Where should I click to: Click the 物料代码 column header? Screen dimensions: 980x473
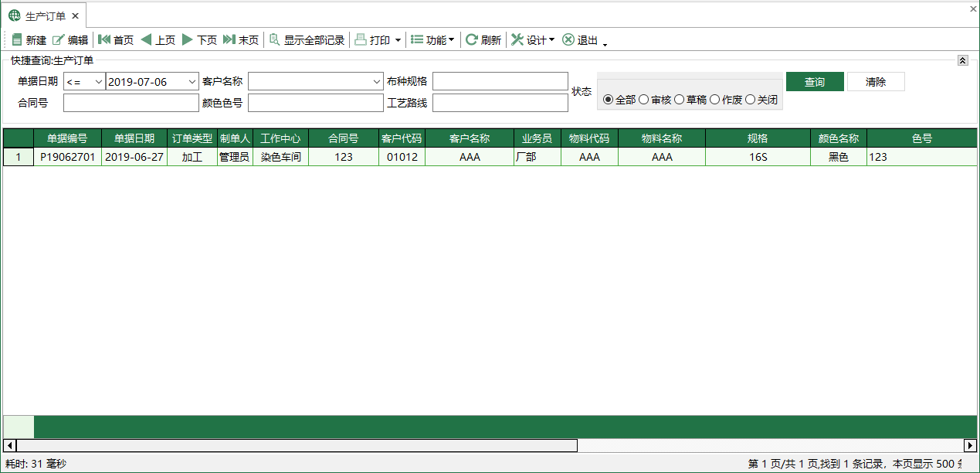(x=589, y=138)
